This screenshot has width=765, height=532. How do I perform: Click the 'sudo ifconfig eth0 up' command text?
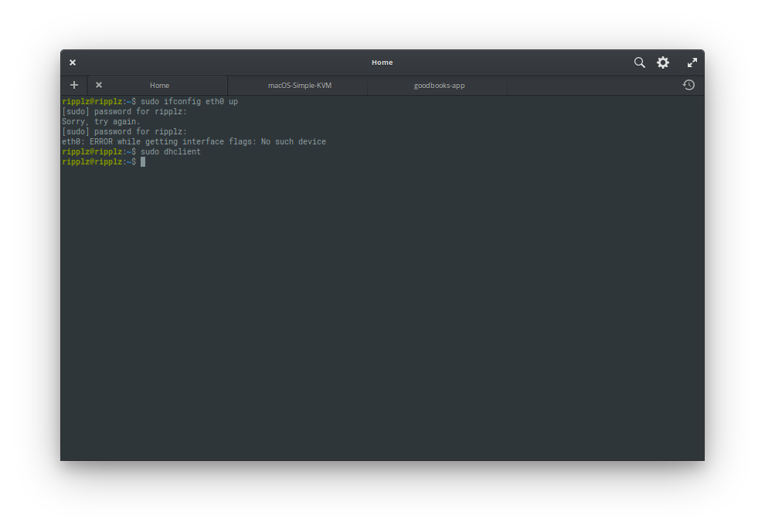tap(189, 102)
